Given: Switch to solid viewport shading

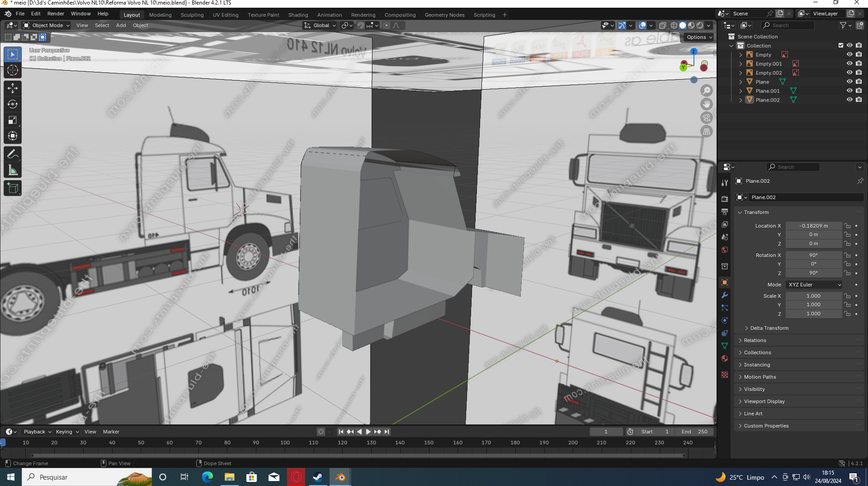Looking at the screenshot, I should click(683, 25).
